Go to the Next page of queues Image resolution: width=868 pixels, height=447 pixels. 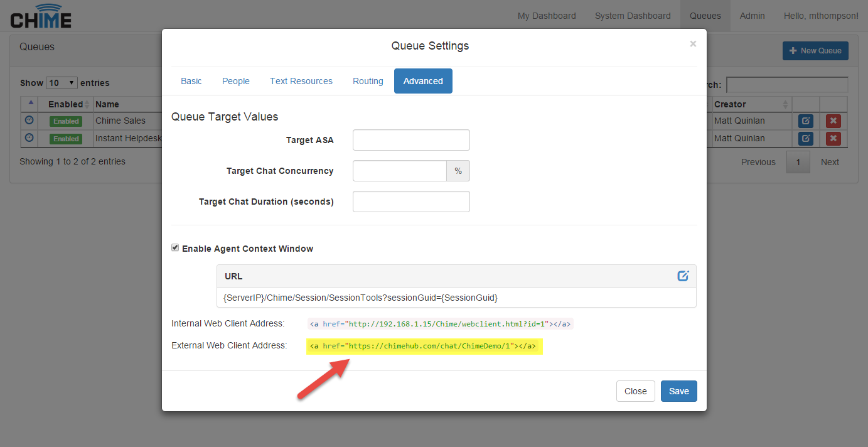tap(830, 162)
